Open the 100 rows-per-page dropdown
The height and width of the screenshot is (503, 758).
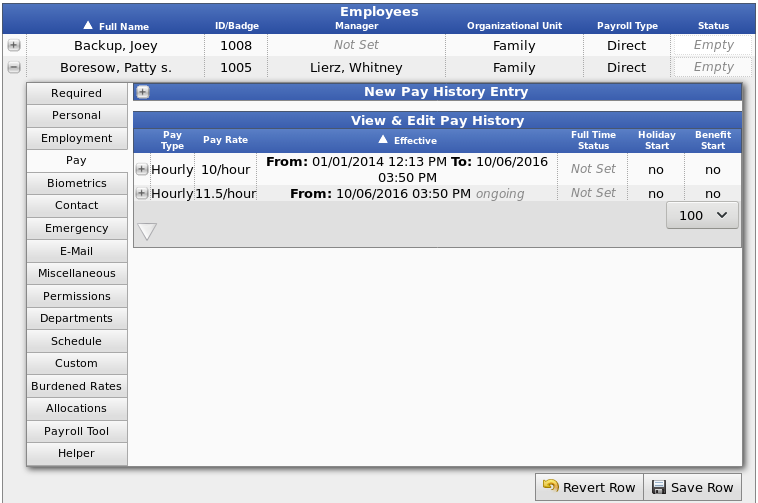tap(702, 216)
